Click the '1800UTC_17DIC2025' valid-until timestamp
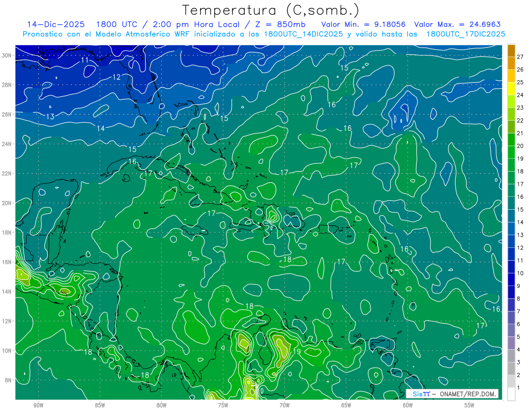The width and height of the screenshot is (532, 411). coord(466,34)
